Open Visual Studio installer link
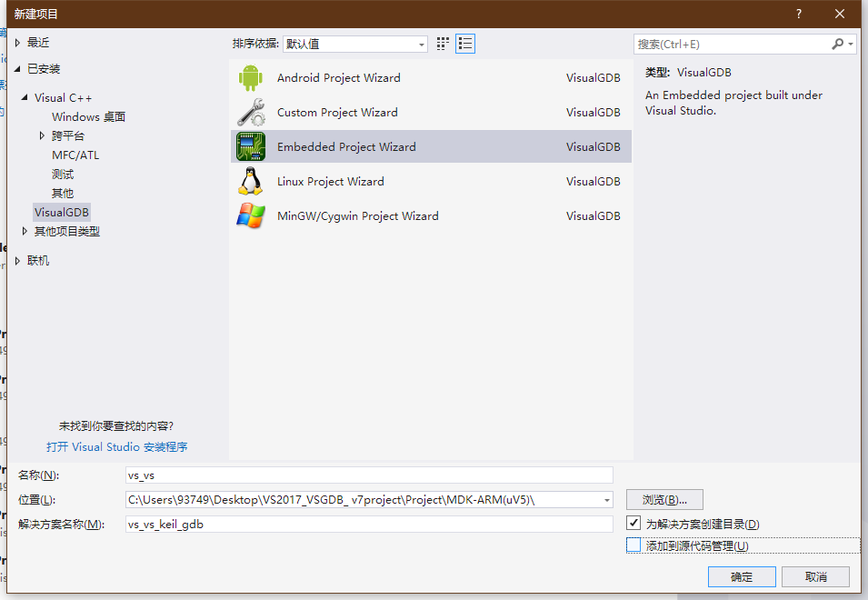The width and height of the screenshot is (868, 600). point(117,446)
